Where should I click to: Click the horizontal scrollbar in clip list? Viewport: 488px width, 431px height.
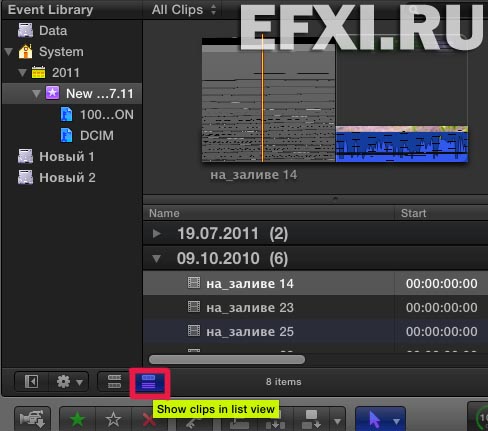227,359
